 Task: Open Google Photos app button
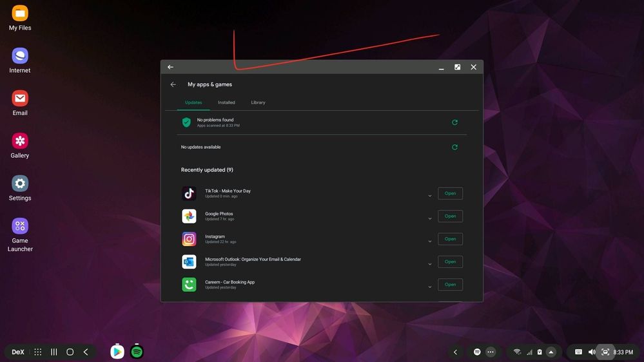450,216
